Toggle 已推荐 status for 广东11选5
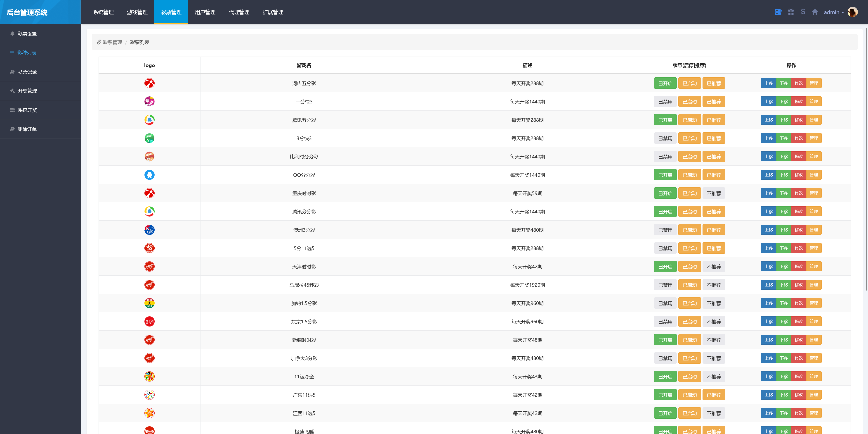This screenshot has width=868, height=434. pos(714,395)
